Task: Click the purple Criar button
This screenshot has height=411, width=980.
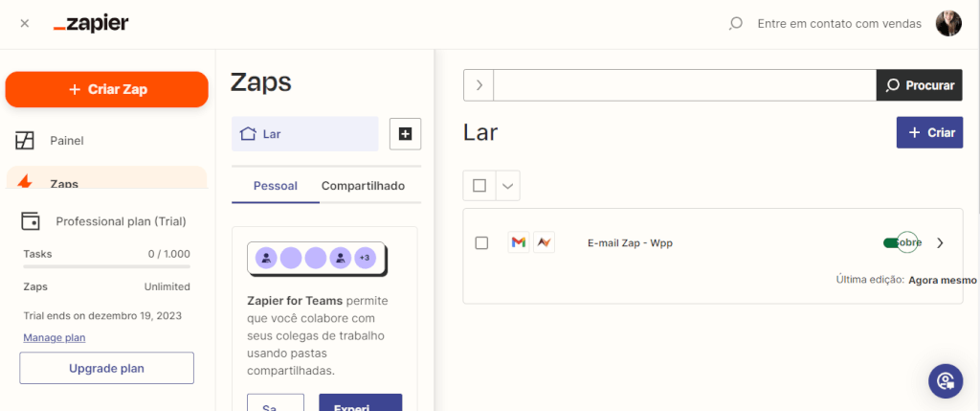Action: [x=930, y=132]
